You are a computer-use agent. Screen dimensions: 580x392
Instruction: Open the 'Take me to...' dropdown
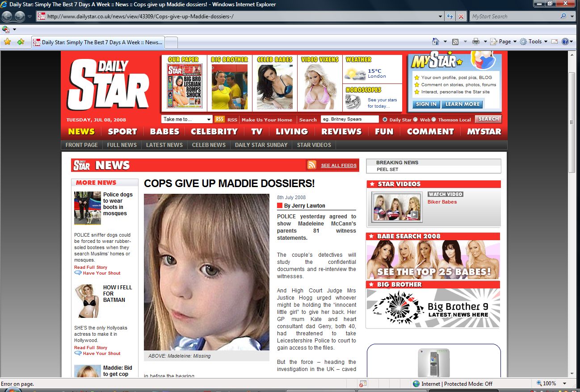tap(187, 119)
